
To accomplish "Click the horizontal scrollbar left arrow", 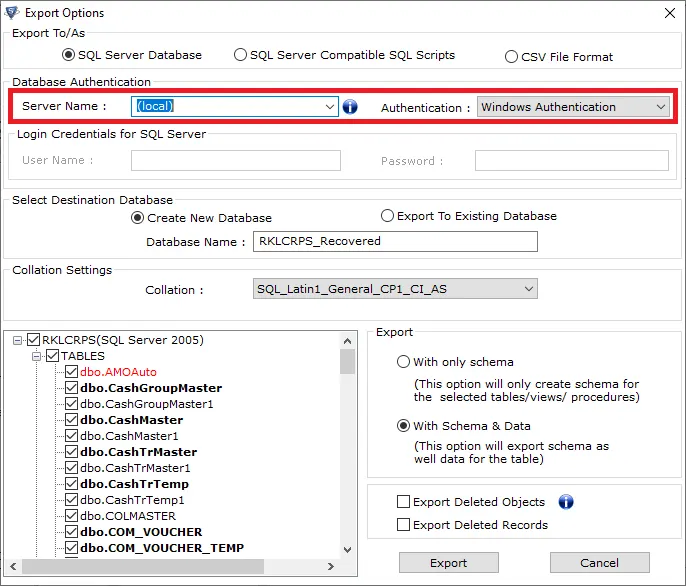I will [x=13, y=566].
